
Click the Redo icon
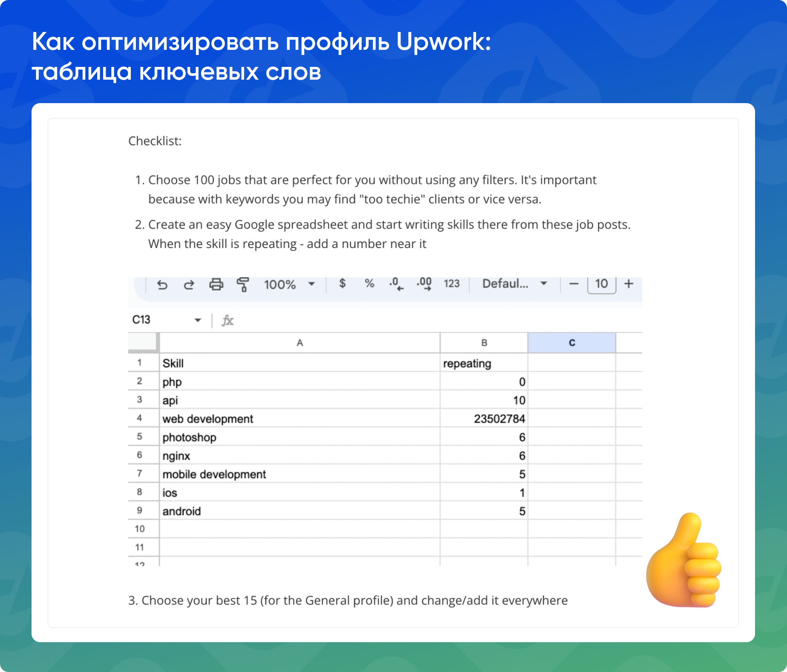tap(189, 285)
